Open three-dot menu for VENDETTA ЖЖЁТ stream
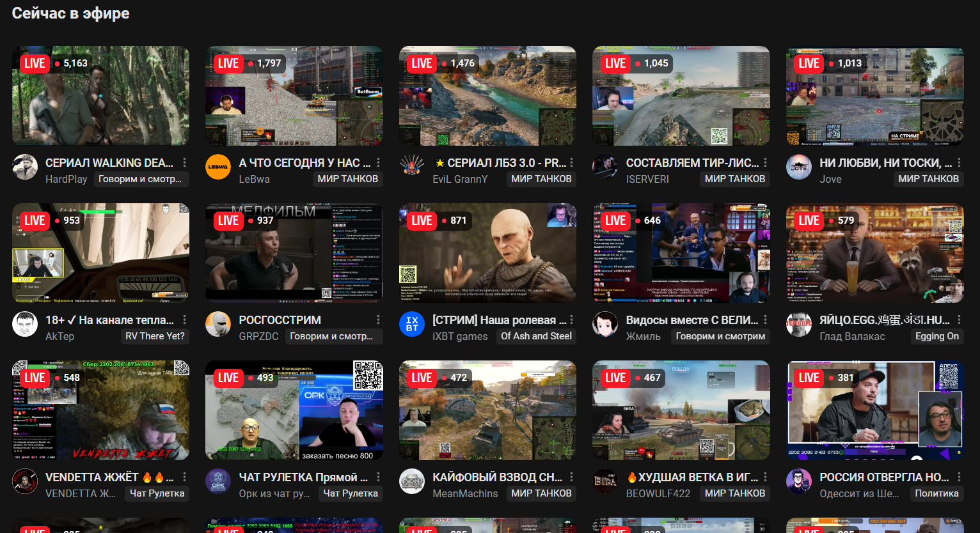Image resolution: width=980 pixels, height=533 pixels. [185, 477]
